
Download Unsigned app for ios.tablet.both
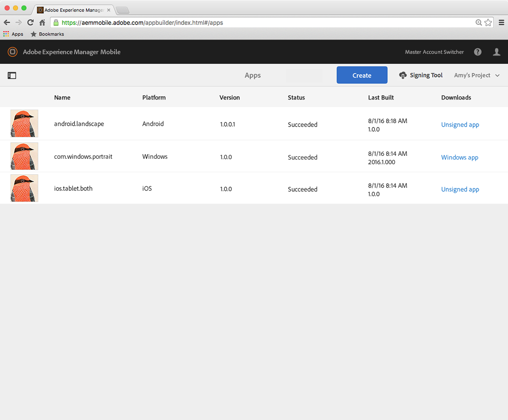(460, 189)
